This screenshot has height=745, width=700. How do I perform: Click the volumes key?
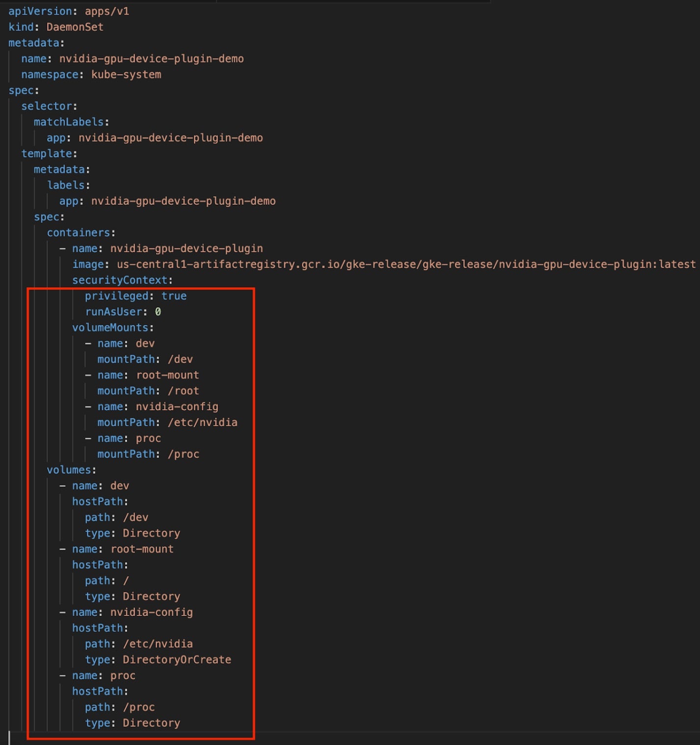(x=69, y=470)
